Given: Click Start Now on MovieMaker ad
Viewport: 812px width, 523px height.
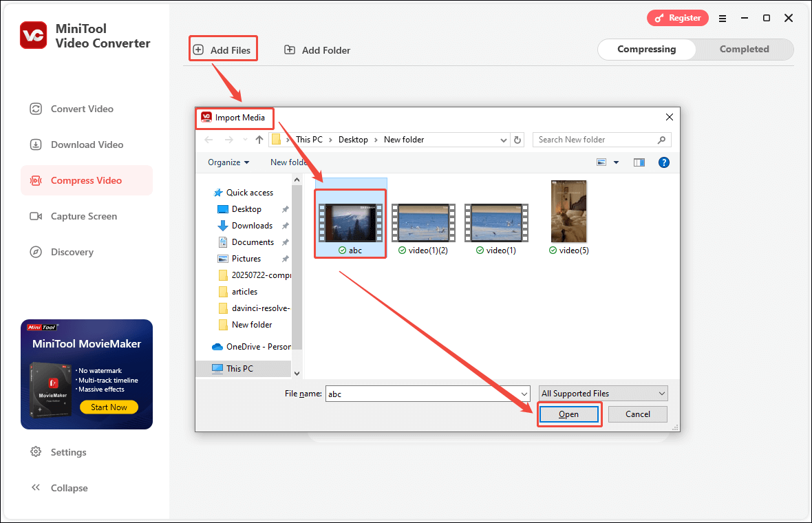Looking at the screenshot, I should [x=109, y=407].
